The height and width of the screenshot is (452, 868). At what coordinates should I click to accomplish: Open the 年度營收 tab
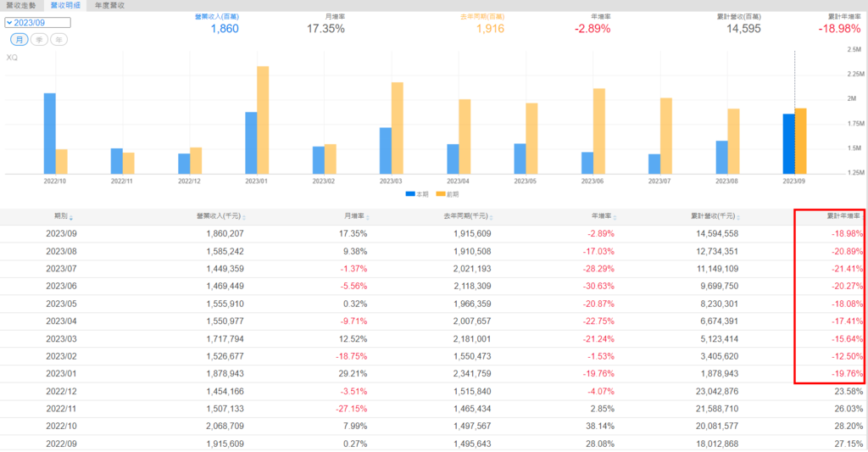tap(109, 6)
